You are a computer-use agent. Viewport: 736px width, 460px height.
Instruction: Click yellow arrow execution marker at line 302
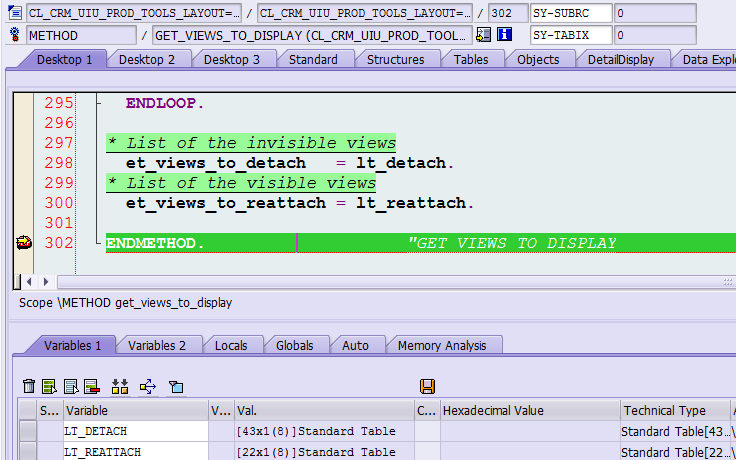[x=23, y=243]
